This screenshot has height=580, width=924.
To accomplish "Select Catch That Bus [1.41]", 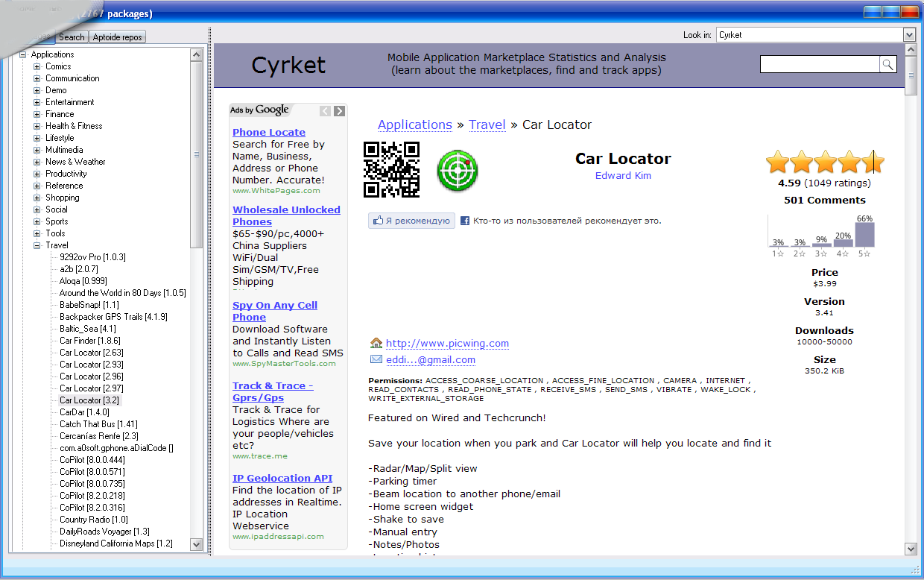I will 98,424.
